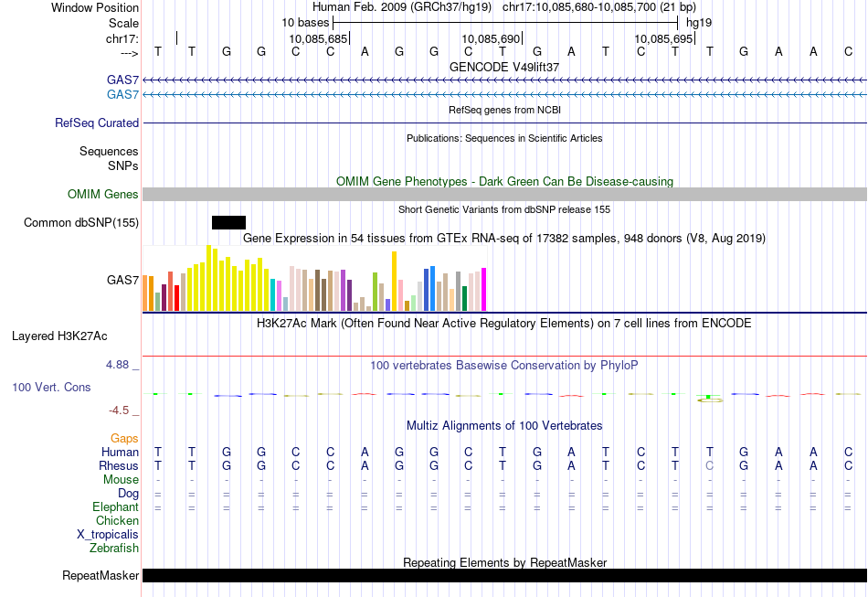
Task: Click the black GAS7 label beside the expression bars
Action: [123, 280]
